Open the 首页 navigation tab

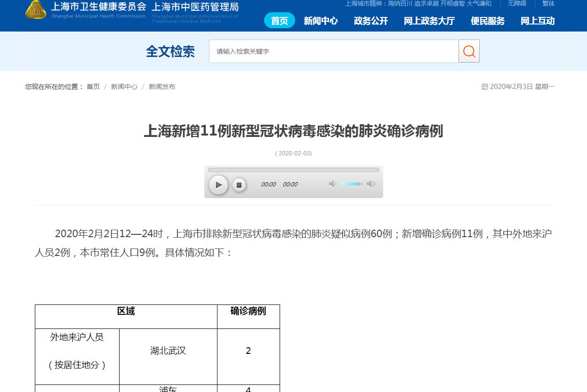pyautogui.click(x=280, y=21)
